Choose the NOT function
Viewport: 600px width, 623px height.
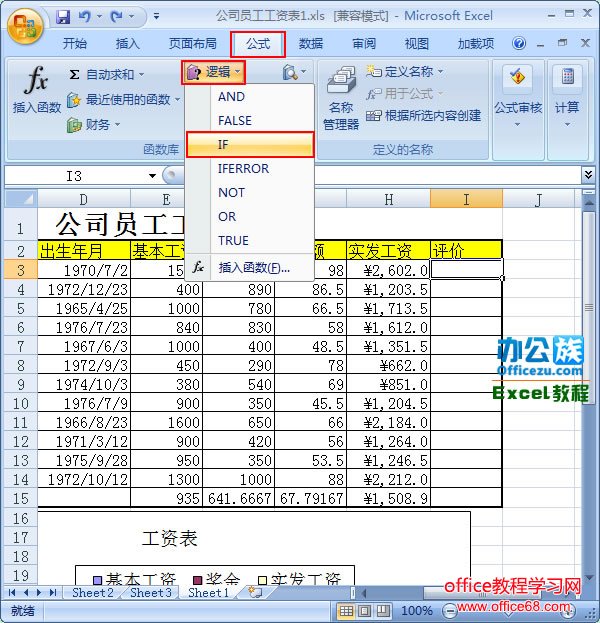(250, 193)
